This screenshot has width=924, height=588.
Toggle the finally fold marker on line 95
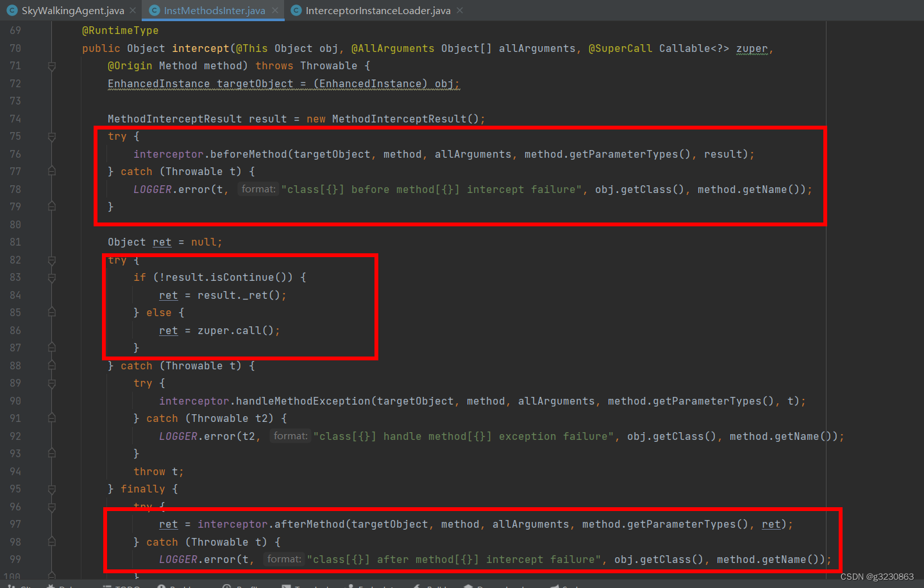click(x=52, y=489)
